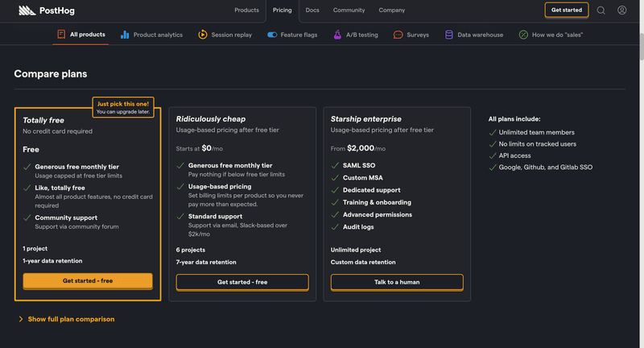The height and width of the screenshot is (348, 644).
Task: Click the Session replay play icon
Action: [203, 35]
